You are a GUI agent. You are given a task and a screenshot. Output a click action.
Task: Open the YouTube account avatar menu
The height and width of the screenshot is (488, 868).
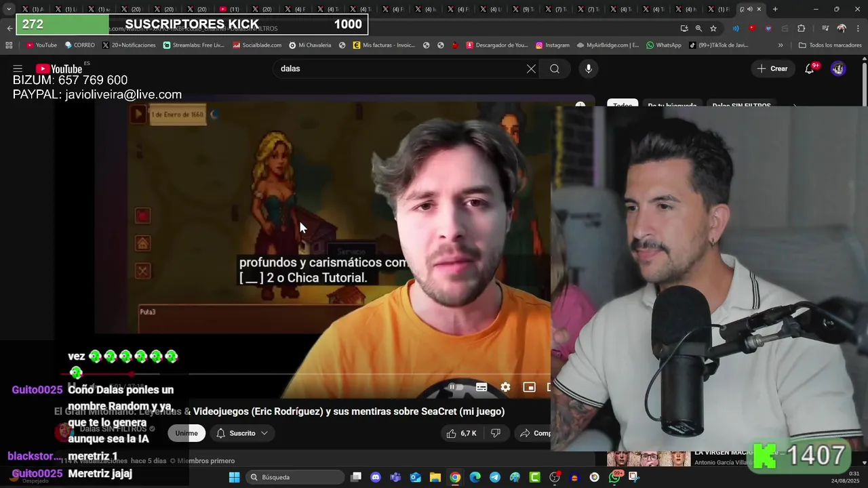(x=838, y=68)
